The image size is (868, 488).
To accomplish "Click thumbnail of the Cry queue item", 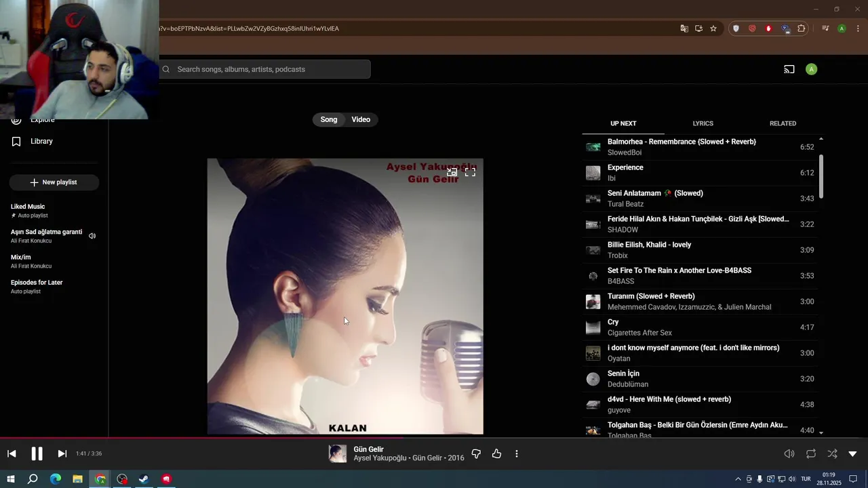I will (593, 327).
